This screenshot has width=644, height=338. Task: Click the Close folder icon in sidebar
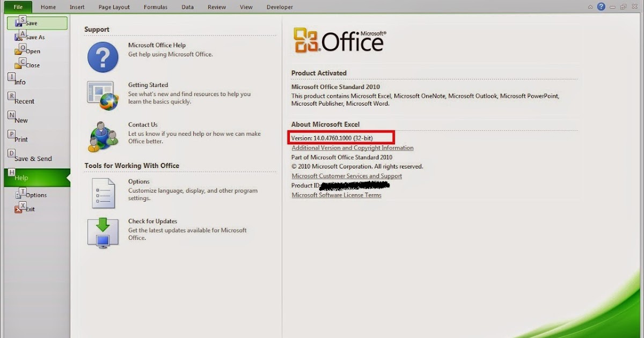coord(19,65)
